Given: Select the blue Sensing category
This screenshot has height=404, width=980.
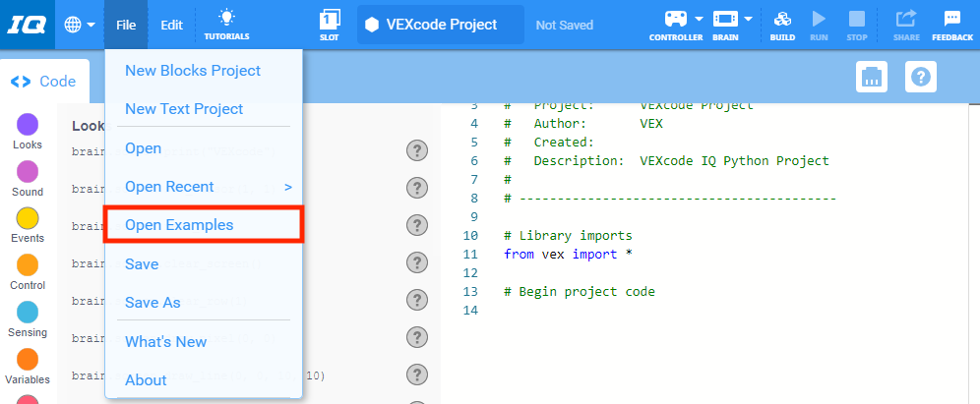Looking at the screenshot, I should pyautogui.click(x=27, y=319).
